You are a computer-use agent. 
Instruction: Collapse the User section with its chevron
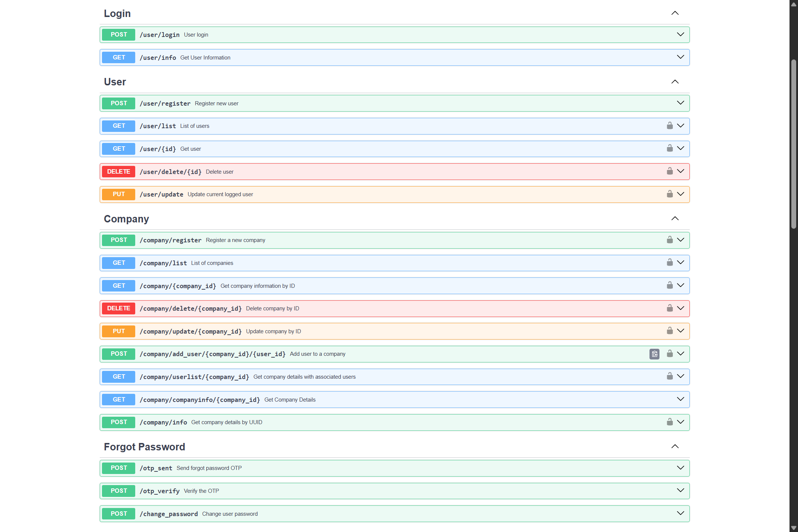[675, 82]
